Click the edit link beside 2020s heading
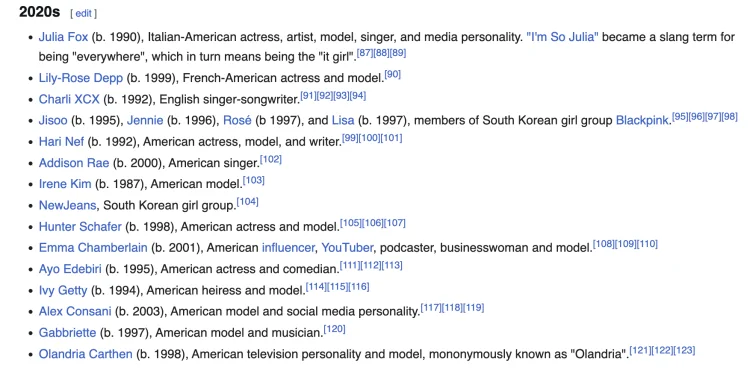The height and width of the screenshot is (371, 750). click(83, 13)
